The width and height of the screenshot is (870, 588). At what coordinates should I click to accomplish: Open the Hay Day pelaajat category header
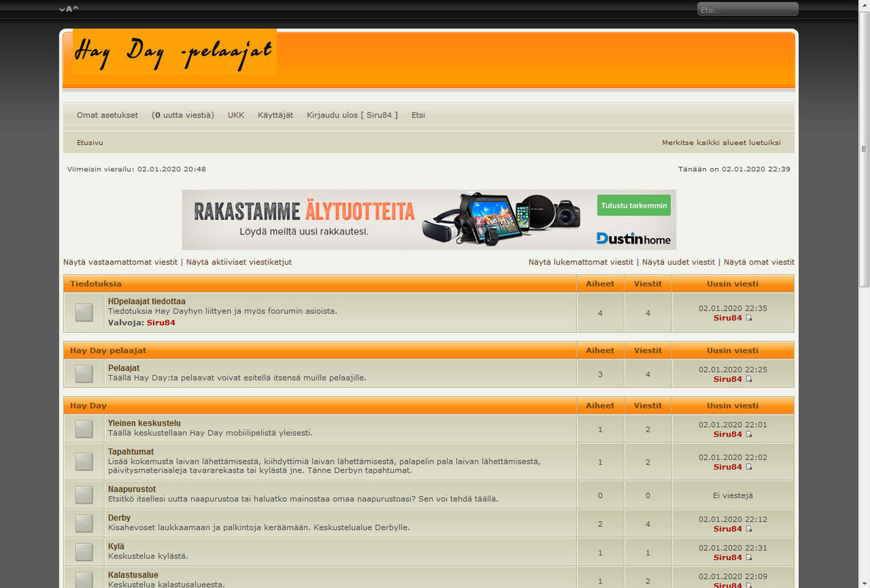108,351
